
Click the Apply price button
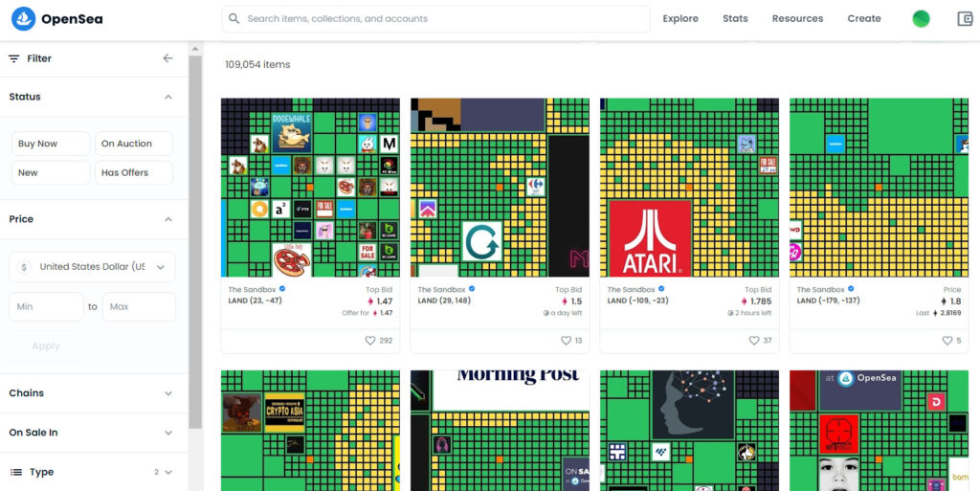click(46, 346)
